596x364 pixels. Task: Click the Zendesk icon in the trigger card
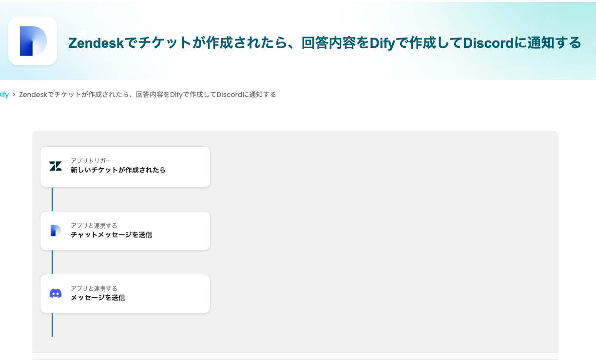tap(56, 166)
